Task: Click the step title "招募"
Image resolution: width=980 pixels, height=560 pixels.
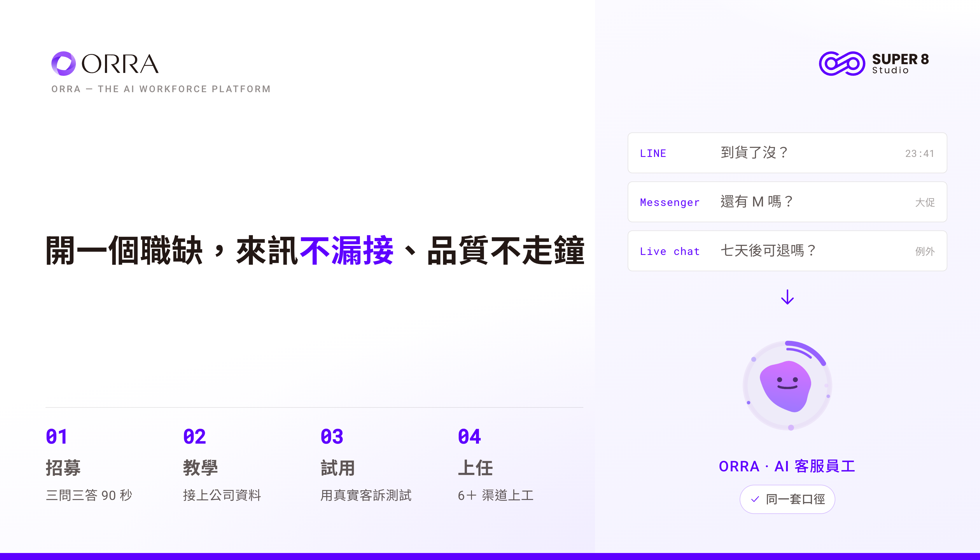Action: click(x=63, y=468)
